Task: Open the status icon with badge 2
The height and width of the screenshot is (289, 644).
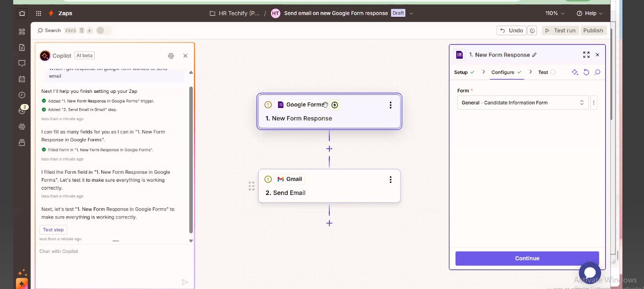Action: click(22, 110)
